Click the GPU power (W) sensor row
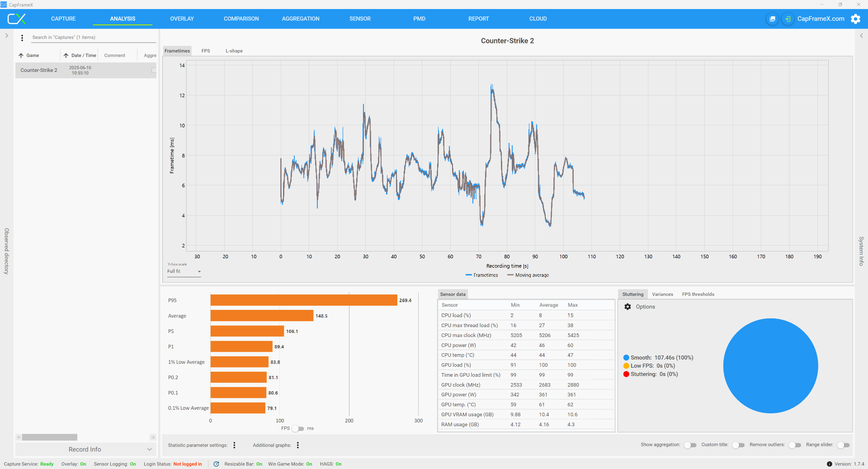 tap(526, 395)
